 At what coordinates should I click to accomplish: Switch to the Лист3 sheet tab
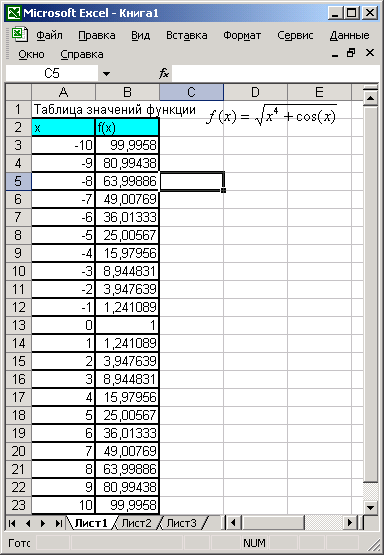tap(182, 523)
